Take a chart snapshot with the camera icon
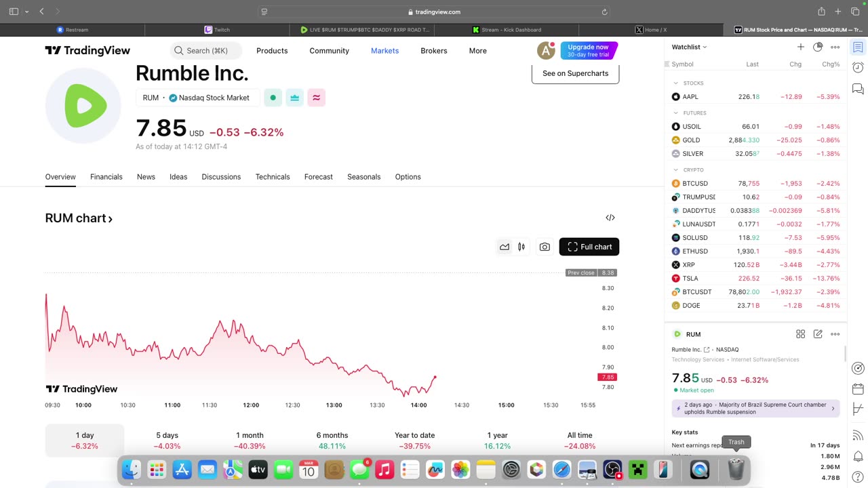868x488 pixels. pos(545,247)
